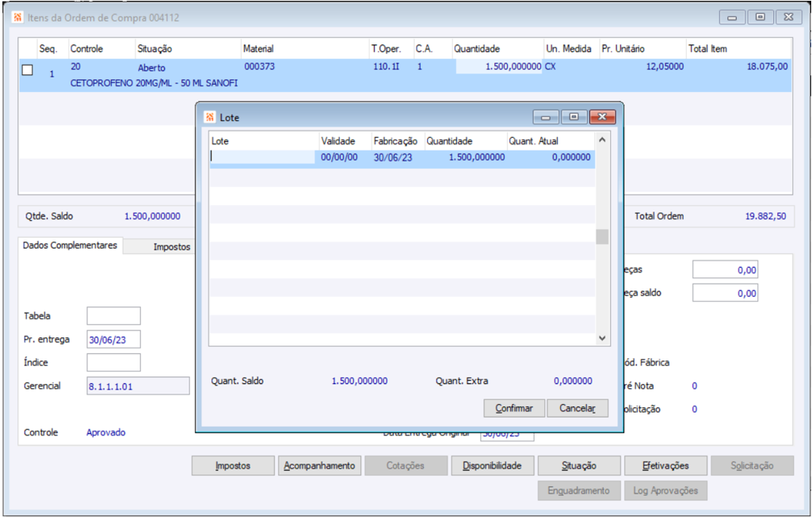
Task: Click the Quant. Extra value 0,000000
Action: pos(573,381)
